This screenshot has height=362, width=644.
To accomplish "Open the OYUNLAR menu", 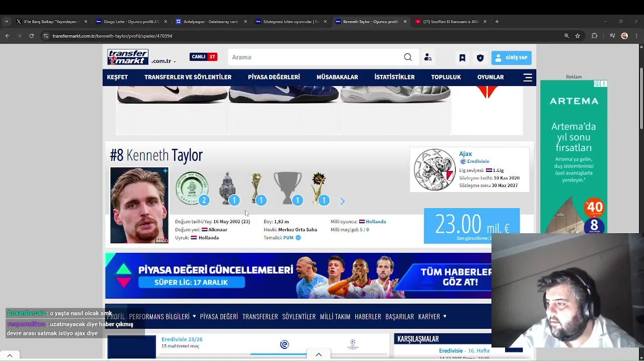I will [x=491, y=77].
